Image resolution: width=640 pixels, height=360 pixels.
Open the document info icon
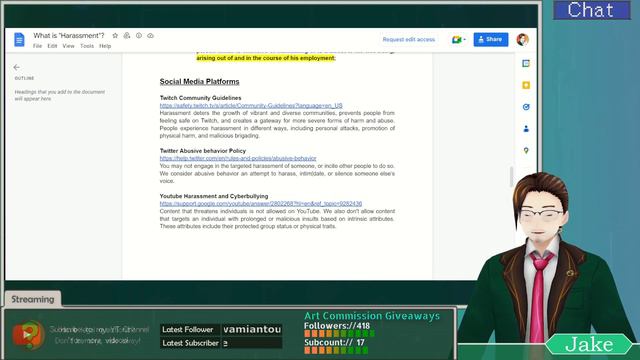click(x=139, y=36)
